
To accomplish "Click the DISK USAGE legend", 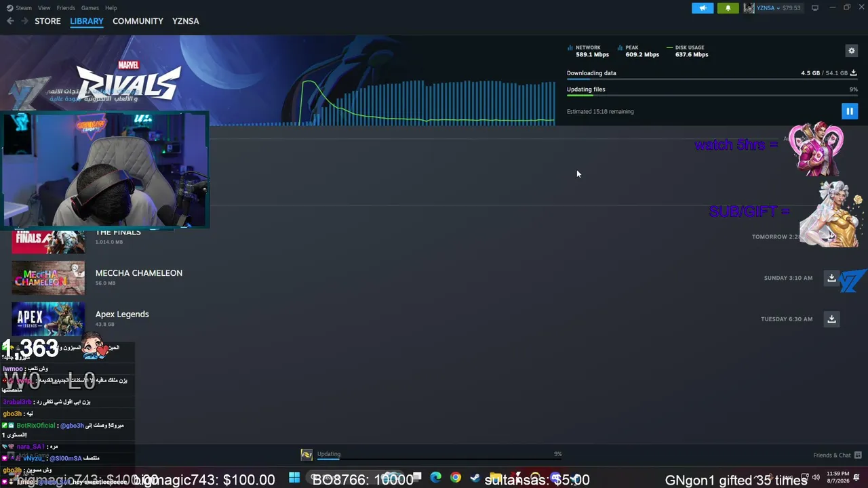I will tap(688, 51).
